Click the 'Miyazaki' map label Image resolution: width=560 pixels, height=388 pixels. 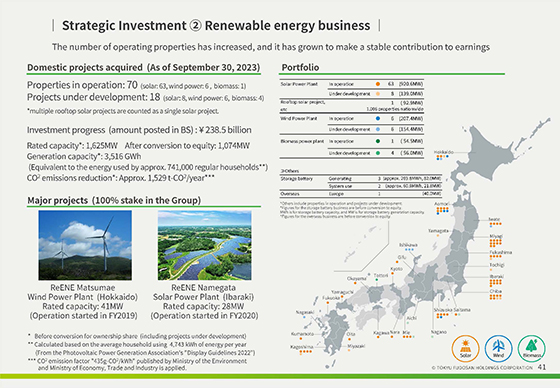pos(356,346)
